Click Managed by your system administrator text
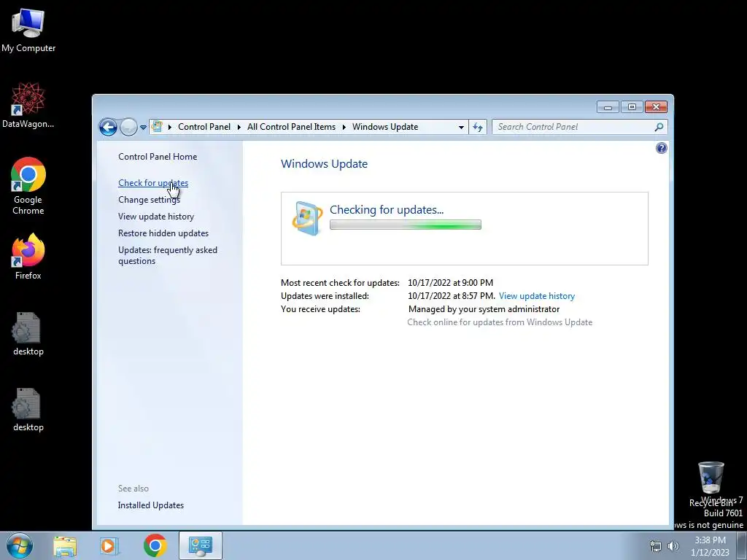This screenshot has height=560, width=747. [484, 309]
